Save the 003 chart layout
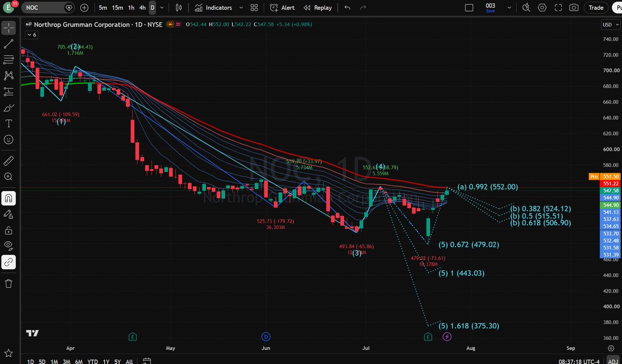 click(490, 7)
